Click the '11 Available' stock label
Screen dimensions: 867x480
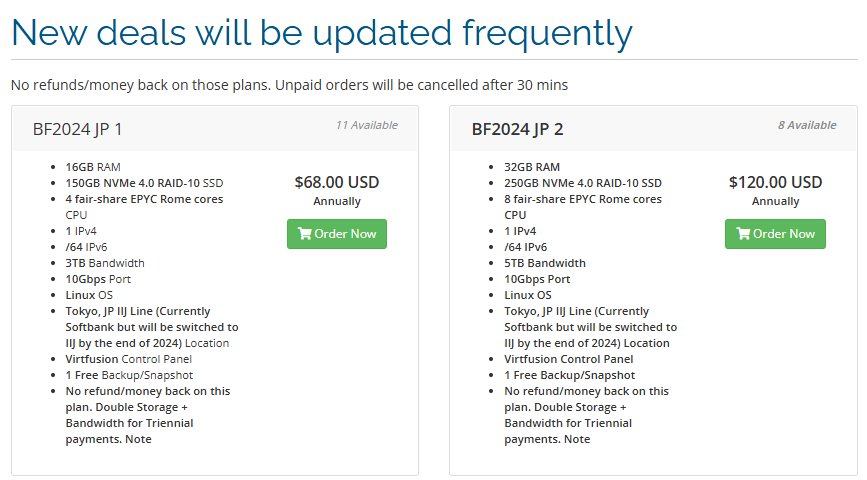(x=367, y=125)
